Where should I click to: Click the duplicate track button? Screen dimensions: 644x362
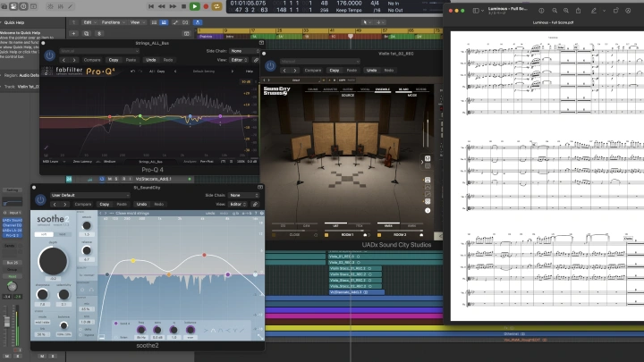tap(86, 33)
